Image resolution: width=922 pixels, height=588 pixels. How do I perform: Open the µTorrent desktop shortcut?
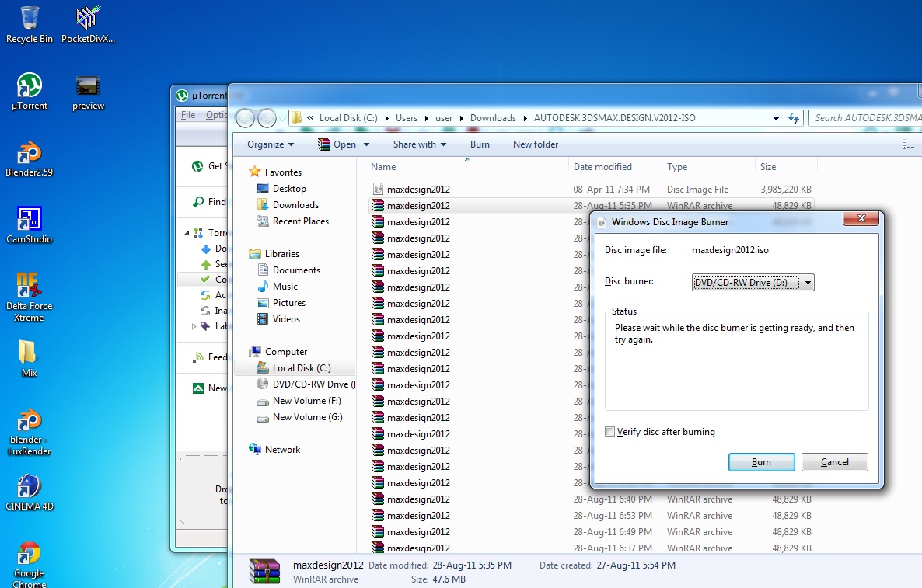pos(30,92)
